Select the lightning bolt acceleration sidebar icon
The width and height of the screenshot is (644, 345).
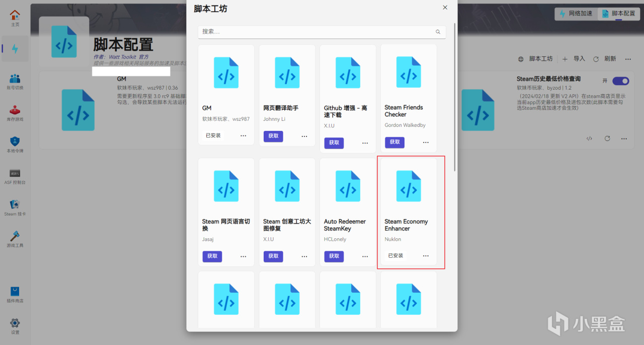15,49
